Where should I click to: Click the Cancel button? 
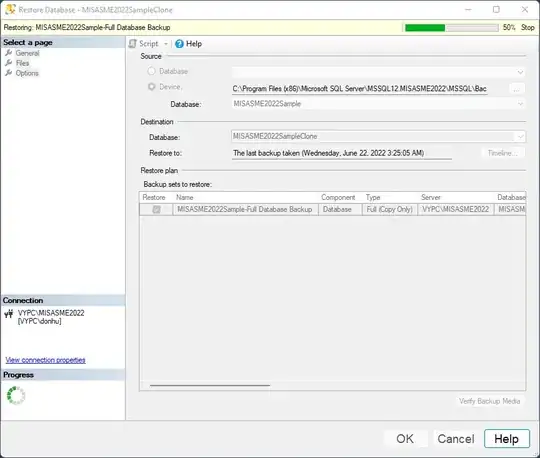pos(456,439)
